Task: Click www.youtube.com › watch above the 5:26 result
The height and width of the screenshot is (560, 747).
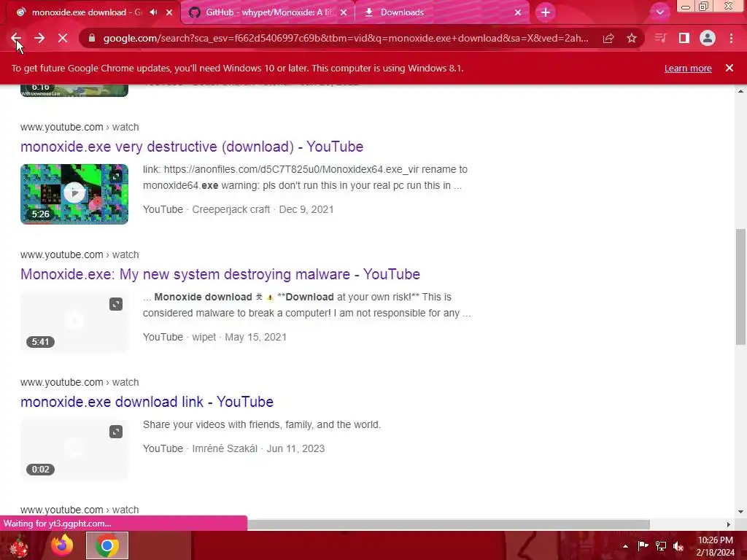Action: coord(80,127)
